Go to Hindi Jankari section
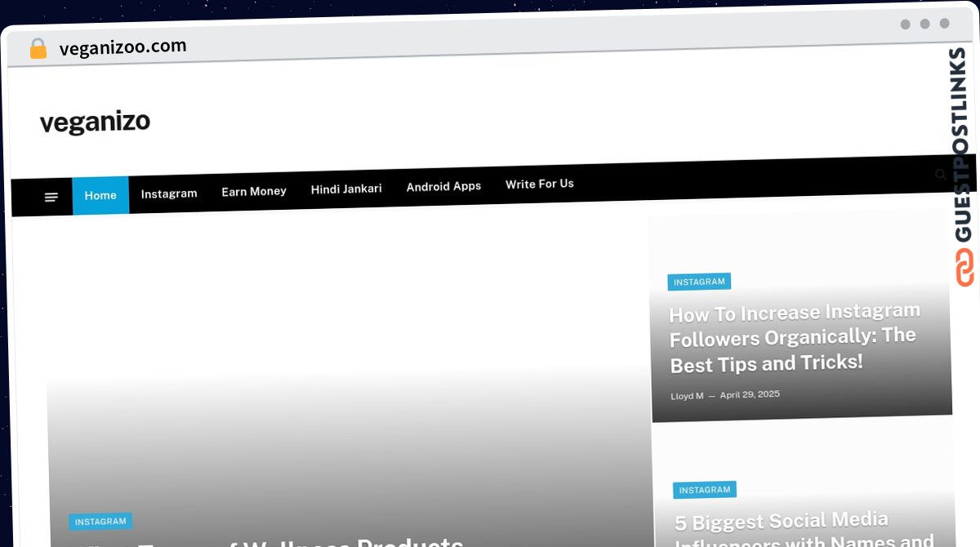 click(346, 189)
